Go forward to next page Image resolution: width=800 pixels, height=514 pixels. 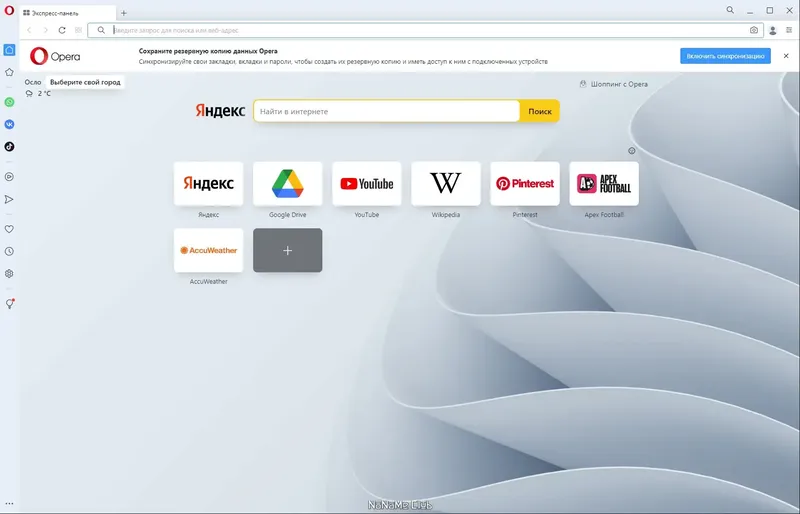[x=45, y=30]
